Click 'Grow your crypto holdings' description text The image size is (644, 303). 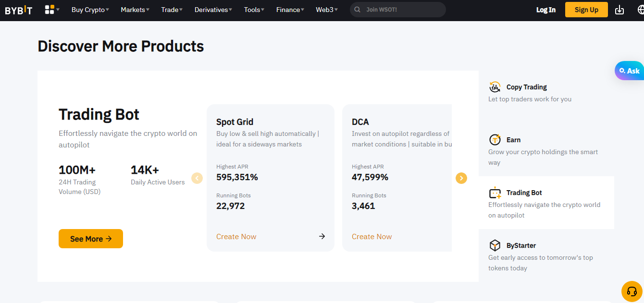click(543, 157)
